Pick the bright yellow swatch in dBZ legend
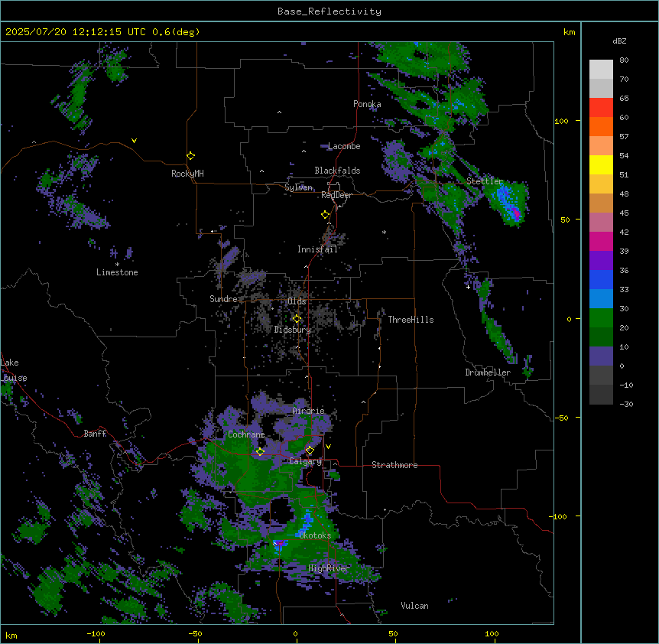 tap(601, 164)
